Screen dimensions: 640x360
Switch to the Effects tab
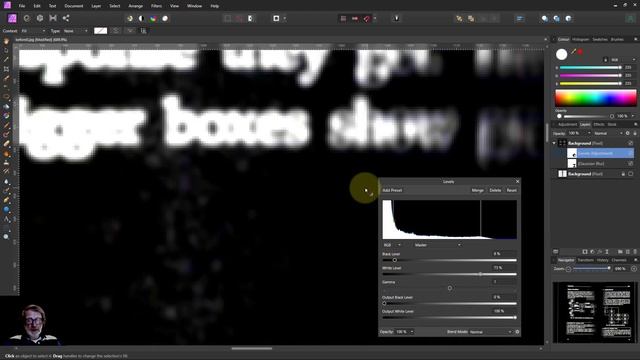pyautogui.click(x=599, y=124)
